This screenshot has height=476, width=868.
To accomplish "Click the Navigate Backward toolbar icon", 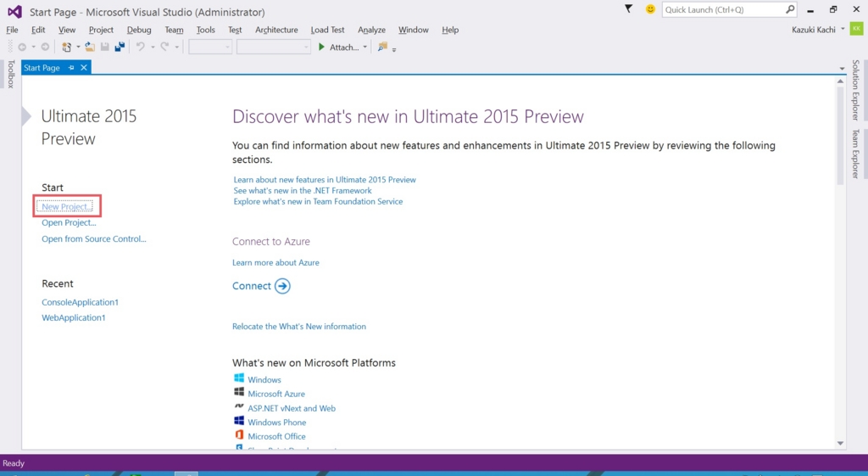I will pyautogui.click(x=22, y=48).
